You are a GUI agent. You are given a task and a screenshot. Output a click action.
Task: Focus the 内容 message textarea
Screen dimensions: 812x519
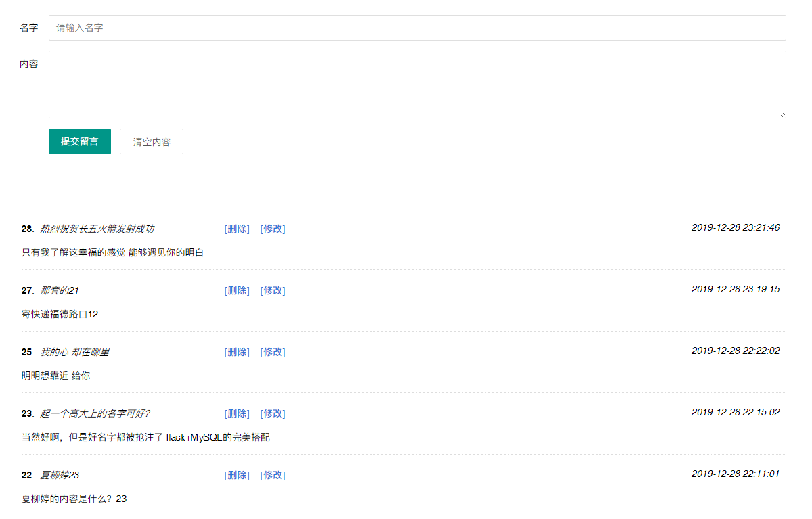coord(417,85)
